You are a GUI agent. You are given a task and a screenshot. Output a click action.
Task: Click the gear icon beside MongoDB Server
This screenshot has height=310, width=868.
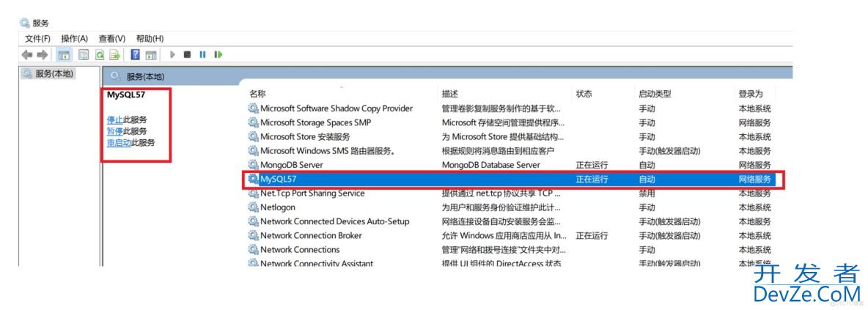254,165
